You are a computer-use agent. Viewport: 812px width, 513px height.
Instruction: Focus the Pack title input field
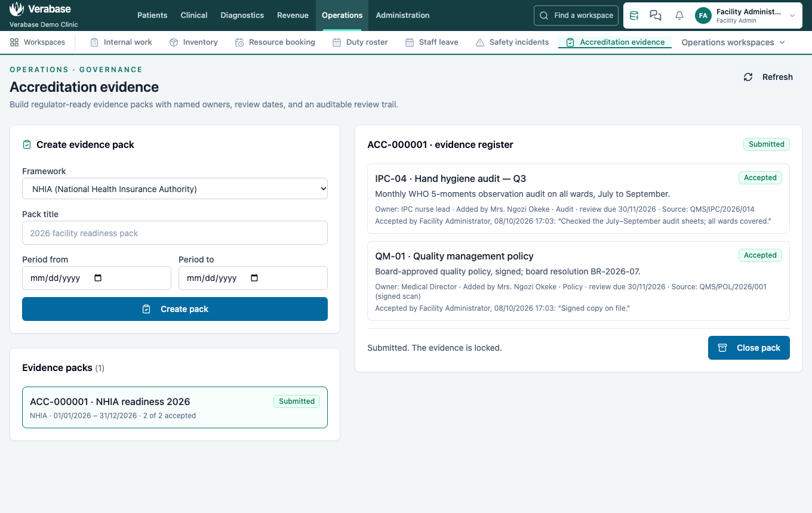[x=175, y=233]
